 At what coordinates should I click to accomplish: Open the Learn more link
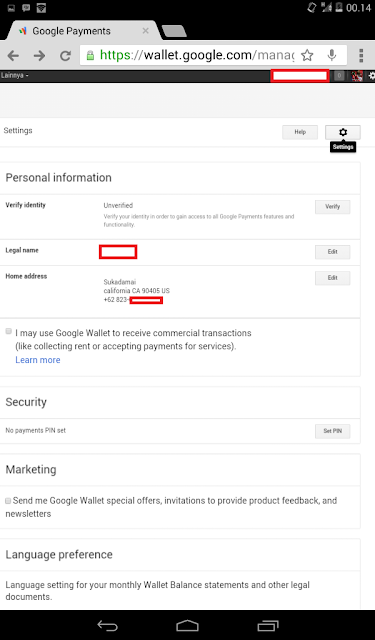[38, 360]
